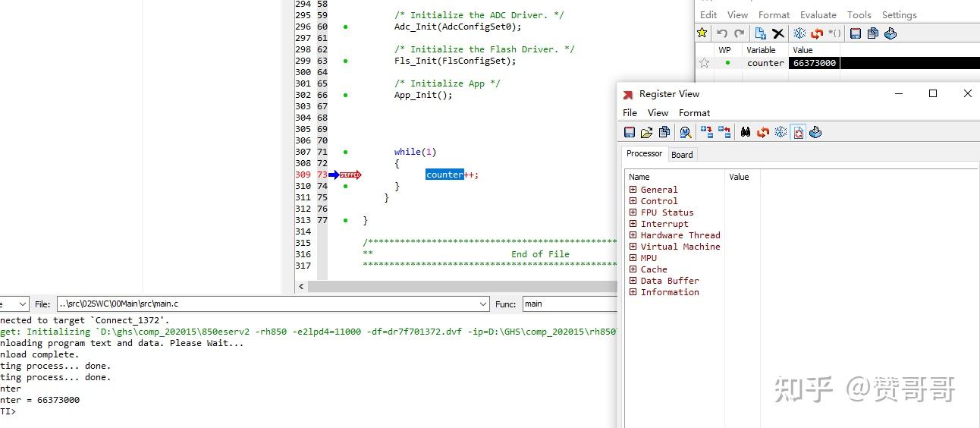Print registers using the Register View printer icon

click(x=815, y=132)
